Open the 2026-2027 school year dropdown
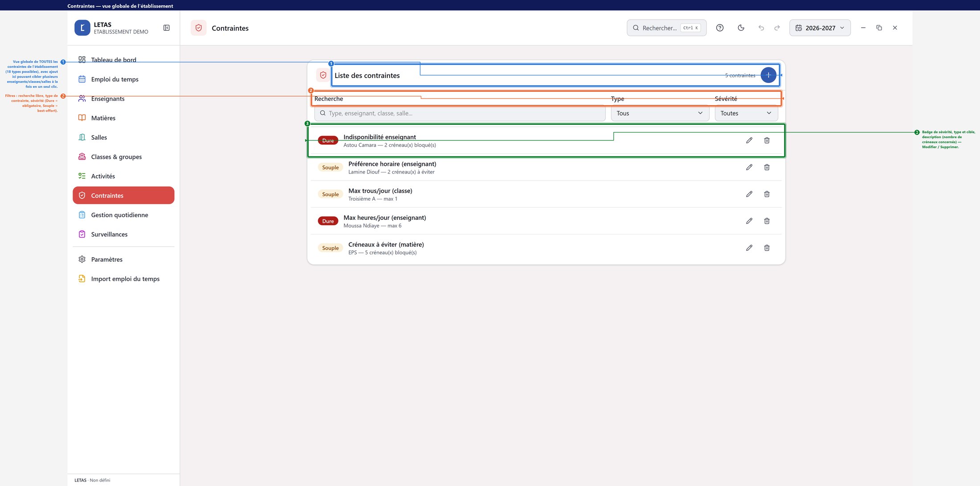 click(x=820, y=28)
